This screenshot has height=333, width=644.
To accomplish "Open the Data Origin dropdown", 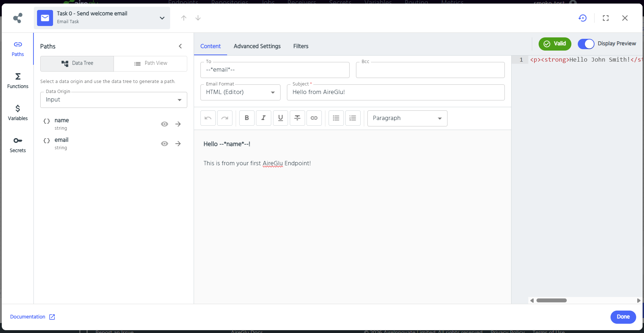I will click(x=114, y=100).
